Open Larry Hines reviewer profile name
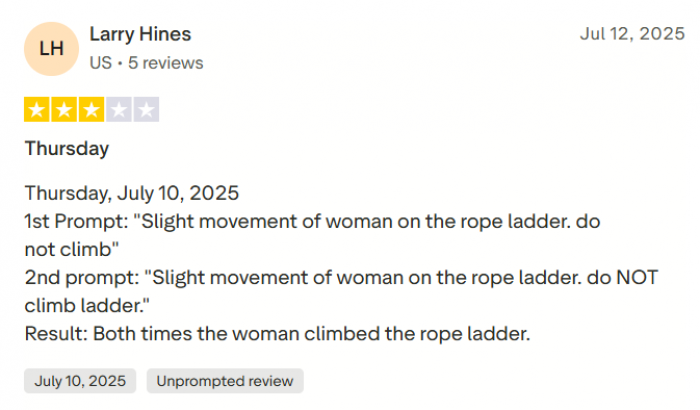700x410 pixels. [x=140, y=34]
